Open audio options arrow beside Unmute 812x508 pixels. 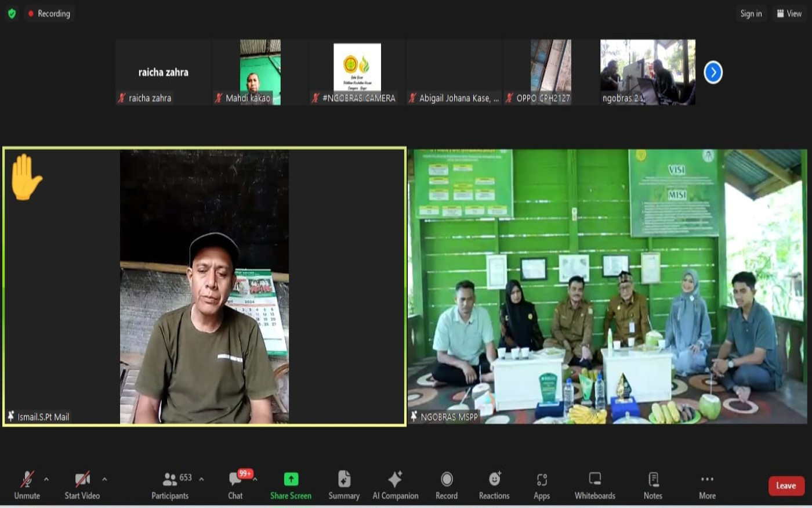pos(46,479)
